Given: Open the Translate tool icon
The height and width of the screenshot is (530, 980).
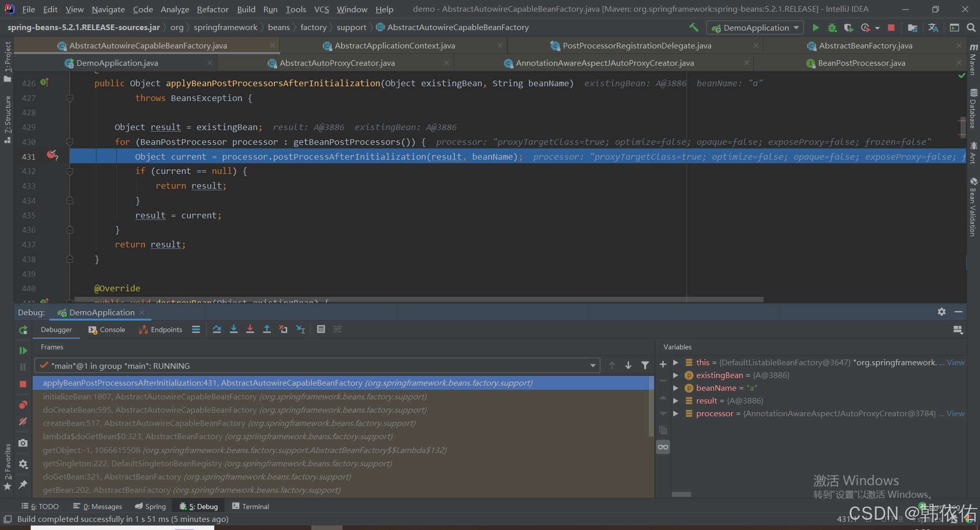Looking at the screenshot, I should pyautogui.click(x=934, y=28).
